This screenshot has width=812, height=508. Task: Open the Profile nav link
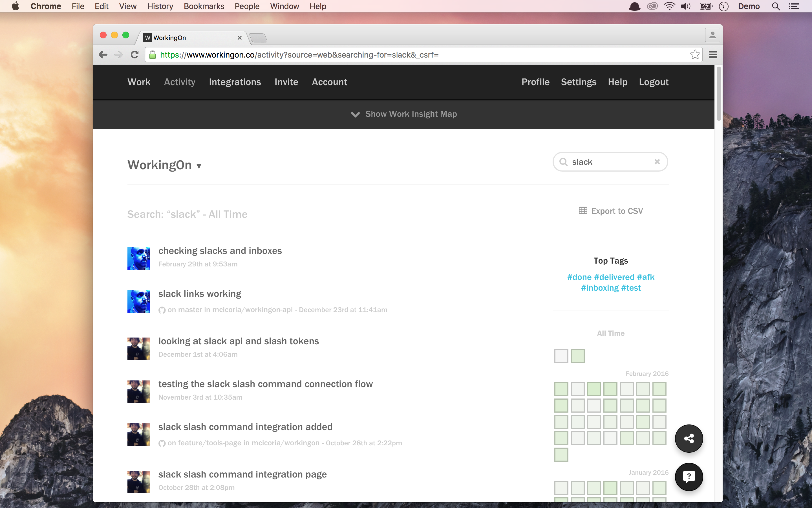click(535, 82)
